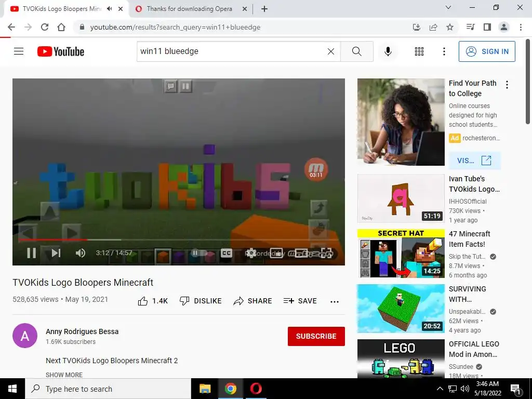Show hidden system tray icons chevron
This screenshot has height=399, width=532.
point(440,389)
